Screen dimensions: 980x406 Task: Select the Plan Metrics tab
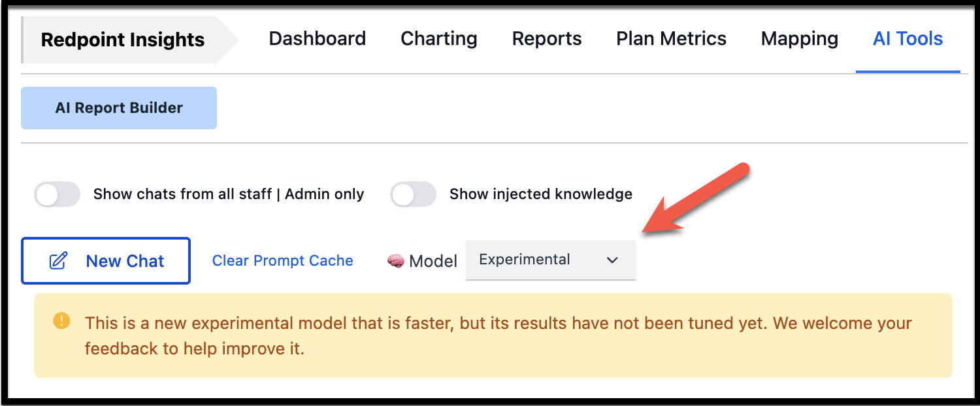(671, 39)
